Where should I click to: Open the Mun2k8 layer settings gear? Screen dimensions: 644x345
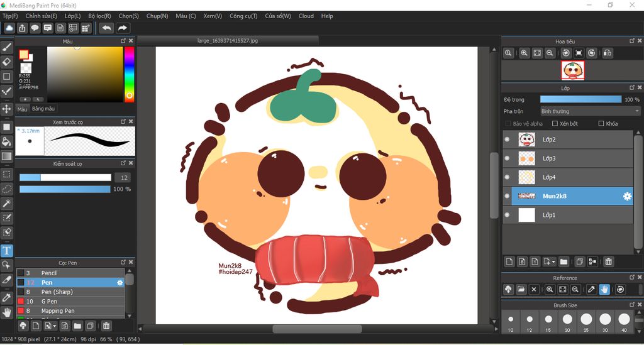click(x=627, y=196)
